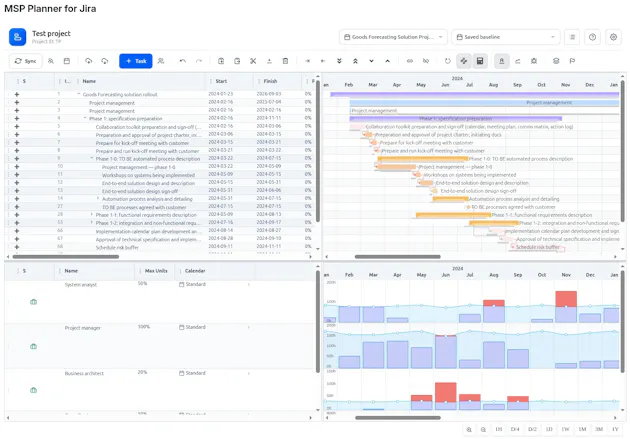
Task: Click the flag icon in toolbar
Action: pos(572,61)
